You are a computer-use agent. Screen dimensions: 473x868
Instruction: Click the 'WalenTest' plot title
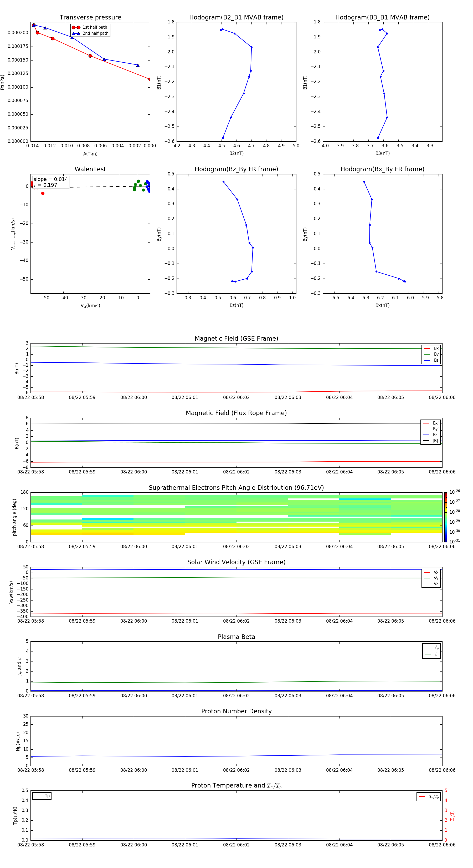(x=90, y=169)
